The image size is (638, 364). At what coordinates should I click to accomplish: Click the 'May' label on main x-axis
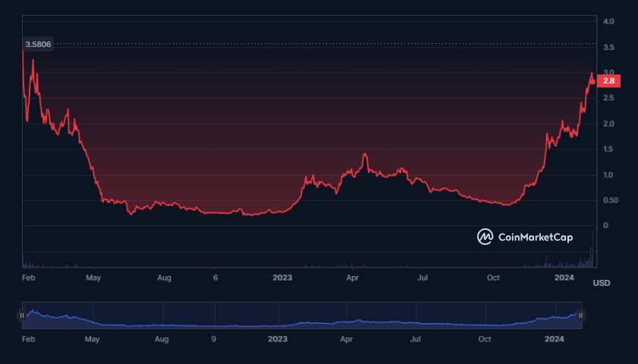tap(93, 278)
